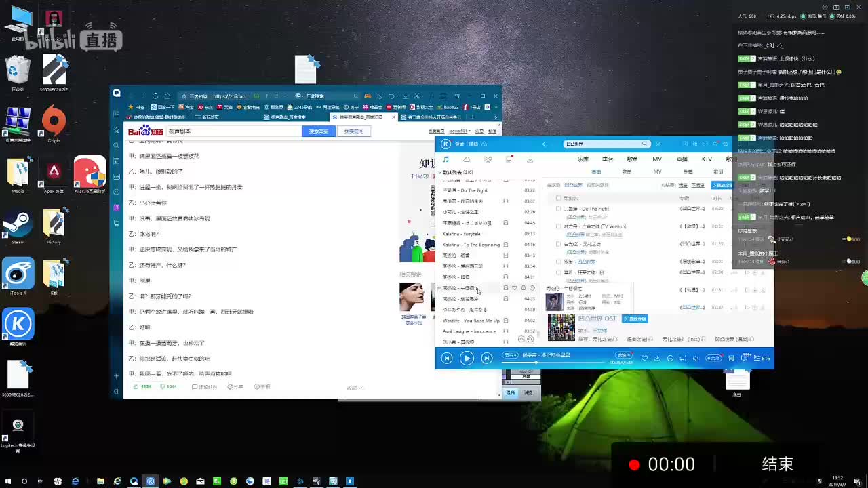
Task: Click the search magnifier in Kugou search box
Action: (x=644, y=144)
